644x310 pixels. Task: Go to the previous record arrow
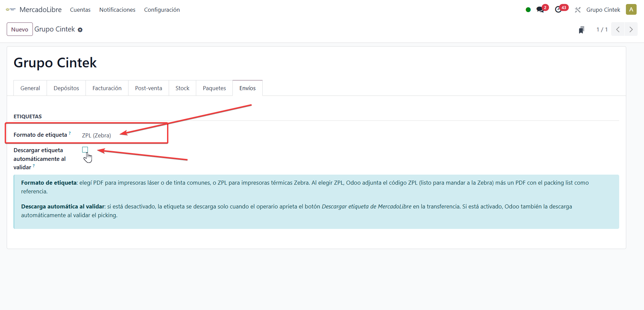[618, 29]
